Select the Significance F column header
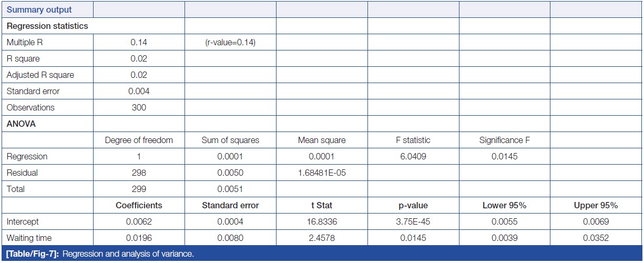This screenshot has height=263, width=644. [x=504, y=140]
